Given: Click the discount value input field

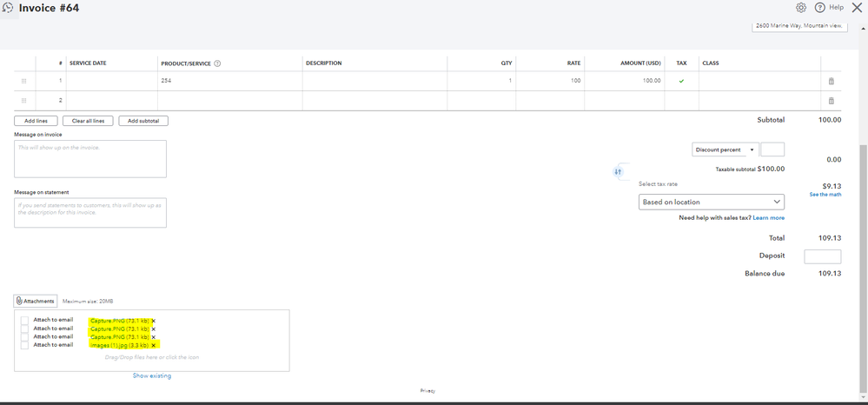Looking at the screenshot, I should tap(772, 149).
